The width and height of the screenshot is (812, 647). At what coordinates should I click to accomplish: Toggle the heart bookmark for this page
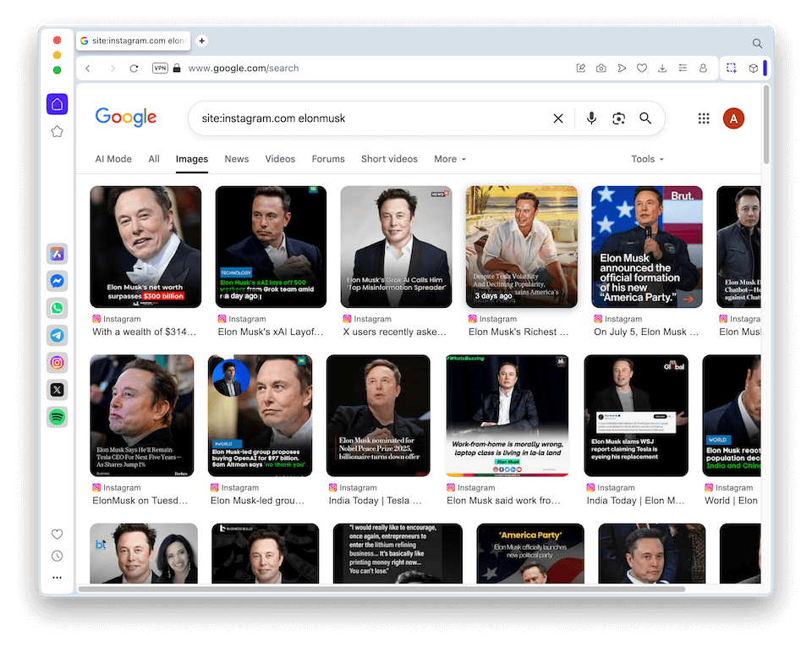coord(642,69)
